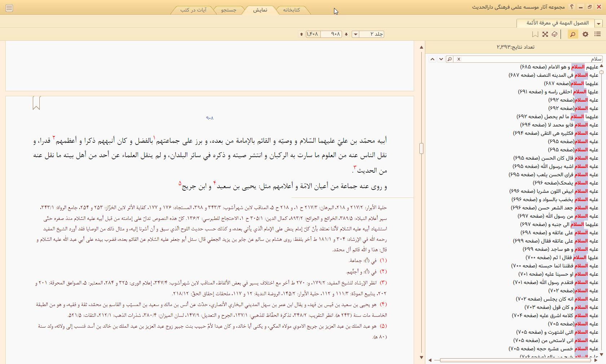Open result 'في المدينه النصف (صفحه ۶۸۷)'

click(553, 75)
